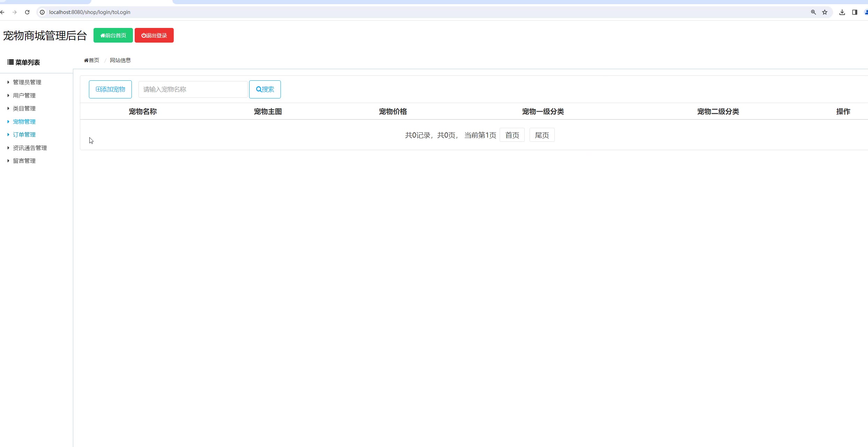868x447 pixels.
Task: Expand the 宠物管理 menu arrow
Action: click(x=8, y=122)
